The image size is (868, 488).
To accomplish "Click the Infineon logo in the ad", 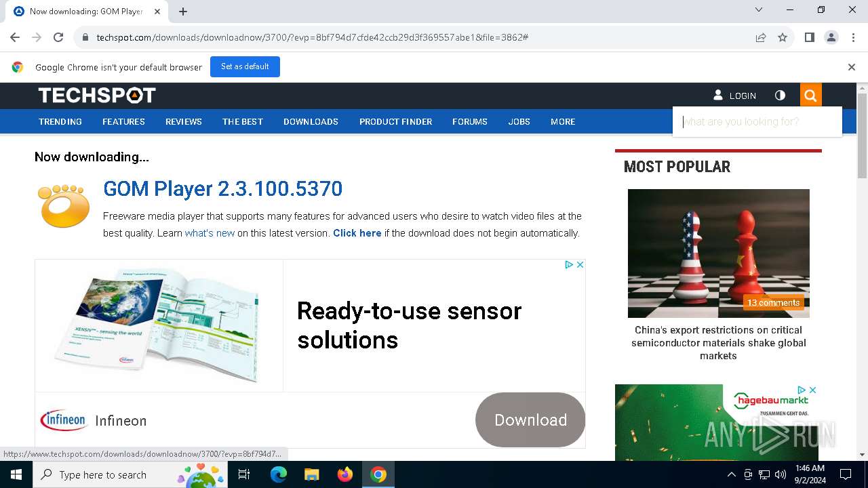I will click(x=64, y=420).
